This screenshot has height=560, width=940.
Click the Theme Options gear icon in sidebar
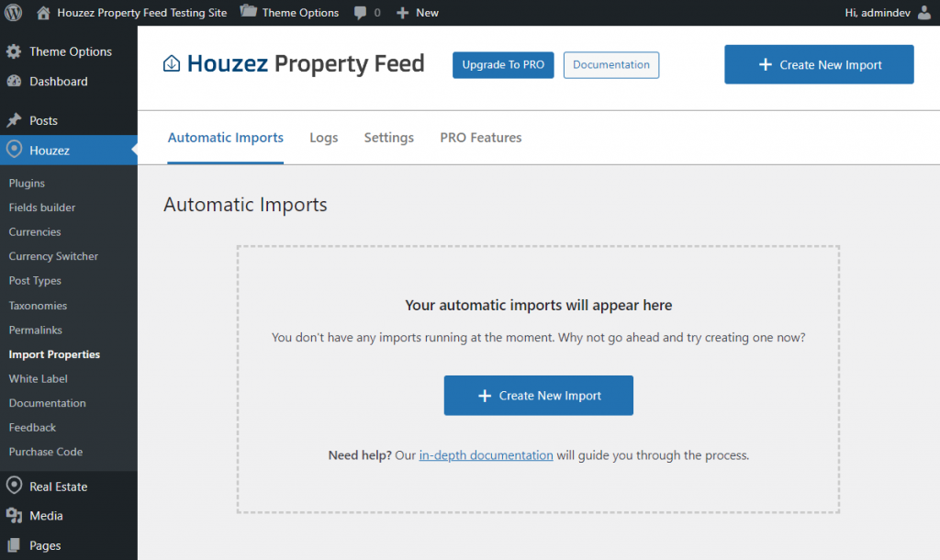tap(14, 51)
